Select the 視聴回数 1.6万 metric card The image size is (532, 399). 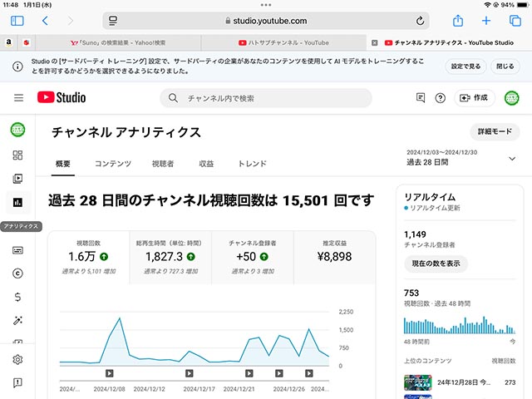coord(89,258)
